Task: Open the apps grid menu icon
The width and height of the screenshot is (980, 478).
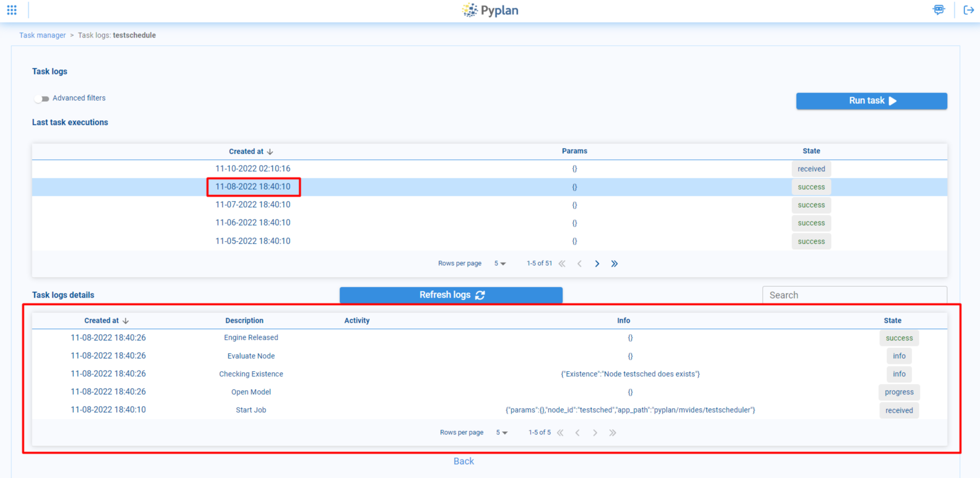Action: click(12, 10)
